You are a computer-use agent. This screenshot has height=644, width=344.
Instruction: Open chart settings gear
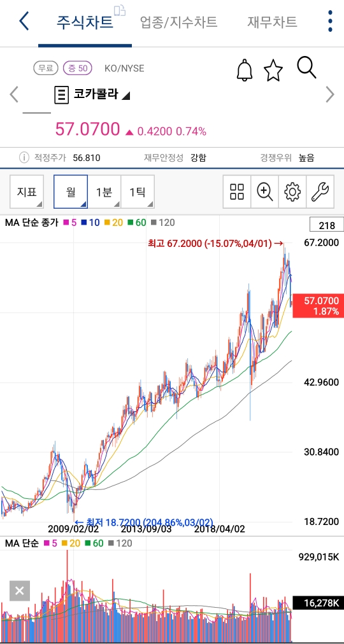(292, 192)
